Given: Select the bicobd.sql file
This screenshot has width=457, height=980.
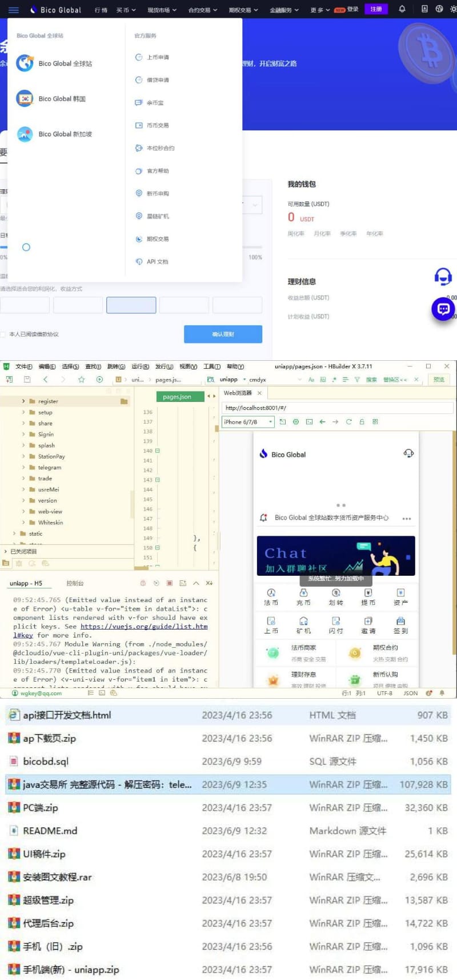Looking at the screenshot, I should tap(228, 762).
